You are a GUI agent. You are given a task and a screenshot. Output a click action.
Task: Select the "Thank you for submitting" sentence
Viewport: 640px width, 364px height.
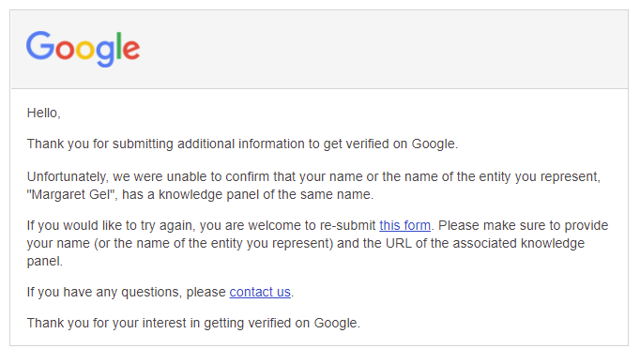click(x=242, y=144)
